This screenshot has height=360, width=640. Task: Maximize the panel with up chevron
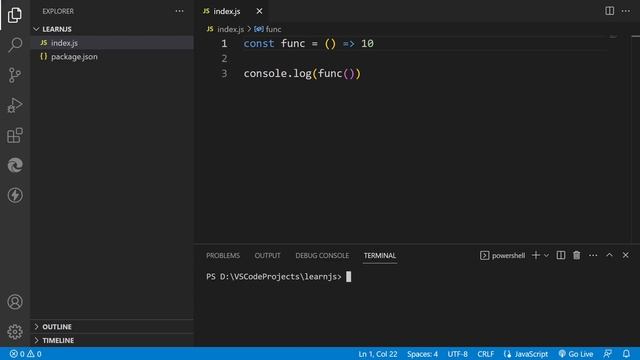609,255
